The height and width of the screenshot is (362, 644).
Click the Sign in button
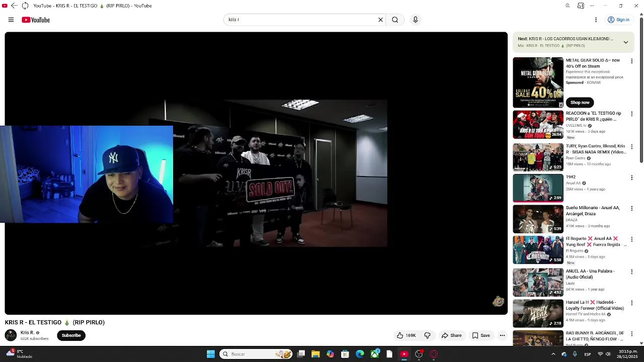618,20
